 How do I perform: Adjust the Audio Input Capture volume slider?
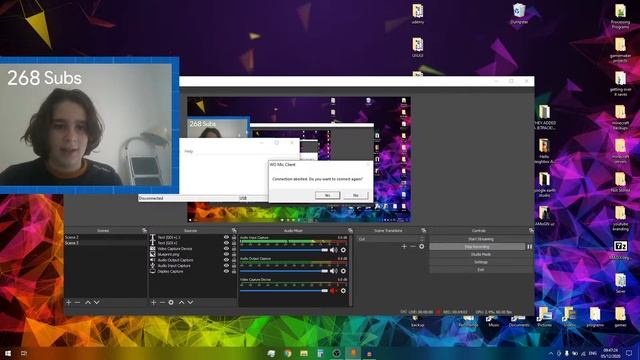pyautogui.click(x=284, y=250)
